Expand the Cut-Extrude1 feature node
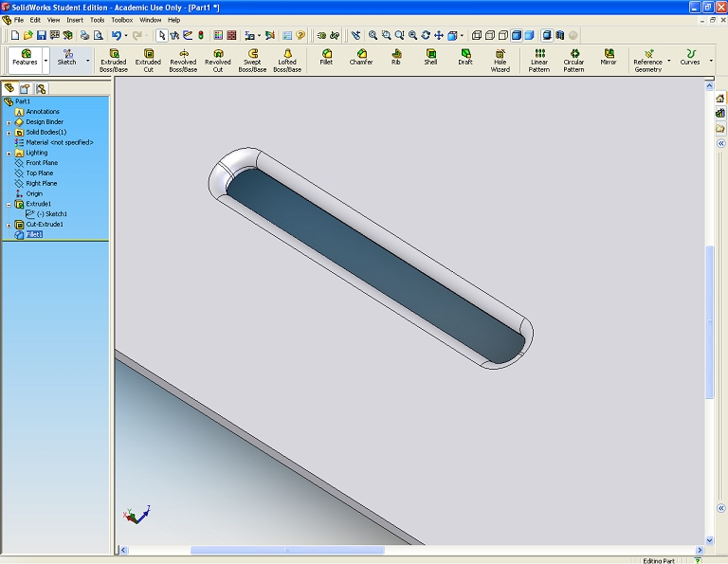This screenshot has width=728, height=564. (x=9, y=225)
